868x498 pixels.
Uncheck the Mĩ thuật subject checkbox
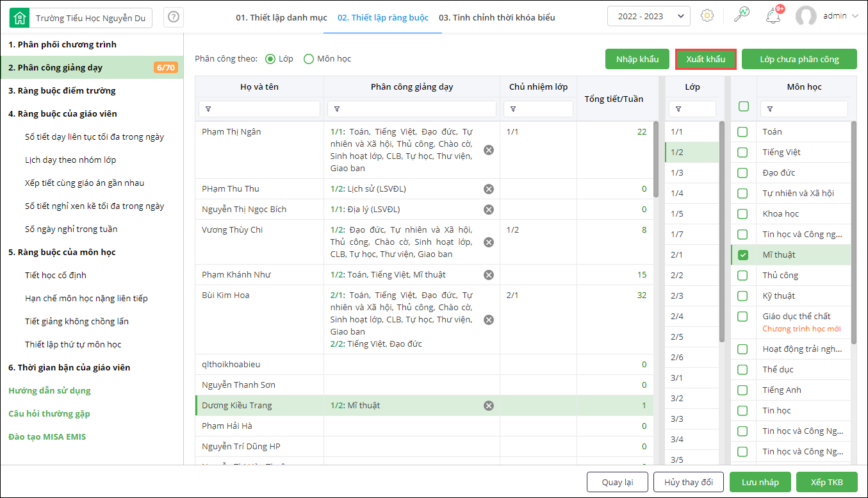pyautogui.click(x=743, y=255)
